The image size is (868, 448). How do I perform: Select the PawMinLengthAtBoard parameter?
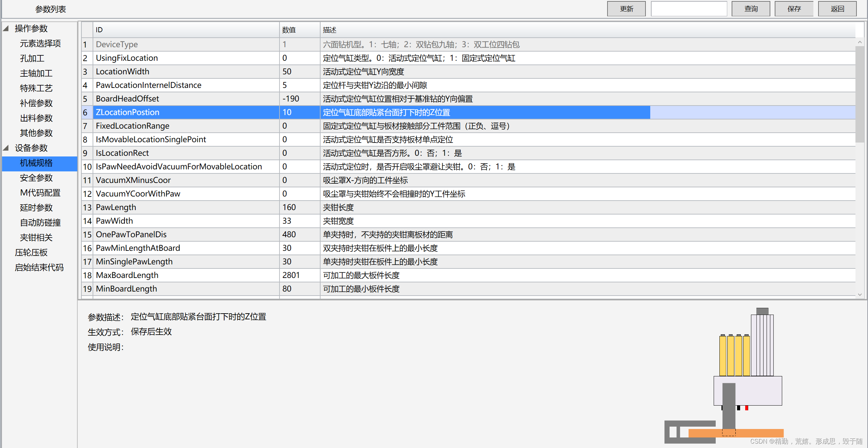pyautogui.click(x=186, y=248)
